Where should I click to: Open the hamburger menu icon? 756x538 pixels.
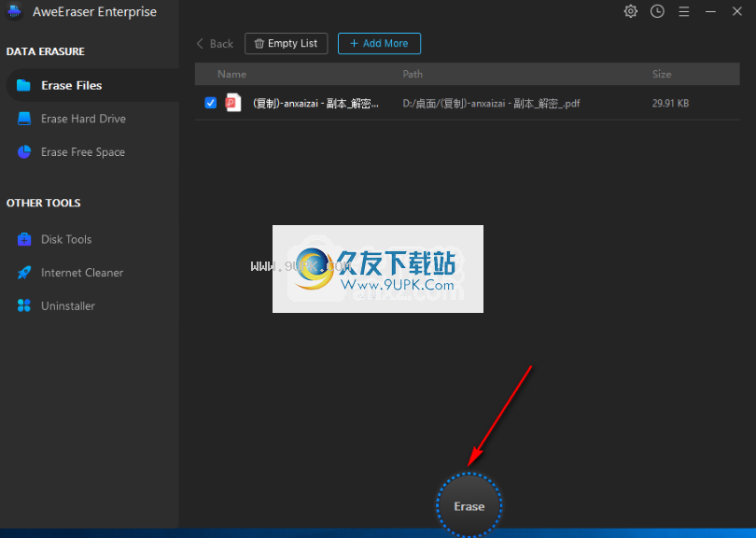(684, 11)
